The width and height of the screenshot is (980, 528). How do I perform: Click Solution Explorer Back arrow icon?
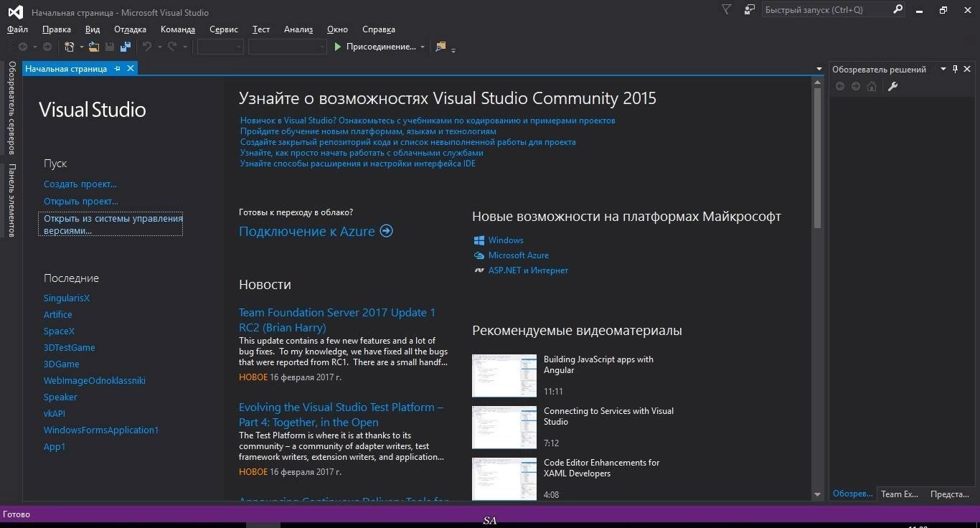coord(840,86)
